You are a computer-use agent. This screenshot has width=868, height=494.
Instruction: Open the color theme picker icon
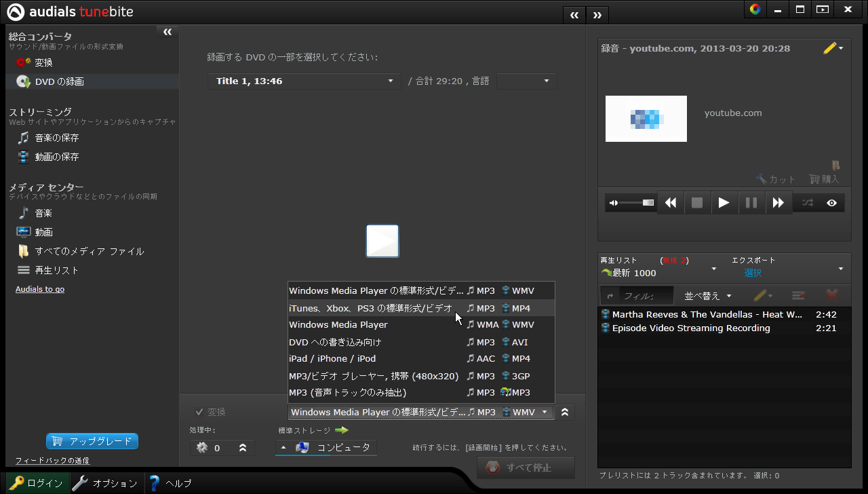point(755,9)
